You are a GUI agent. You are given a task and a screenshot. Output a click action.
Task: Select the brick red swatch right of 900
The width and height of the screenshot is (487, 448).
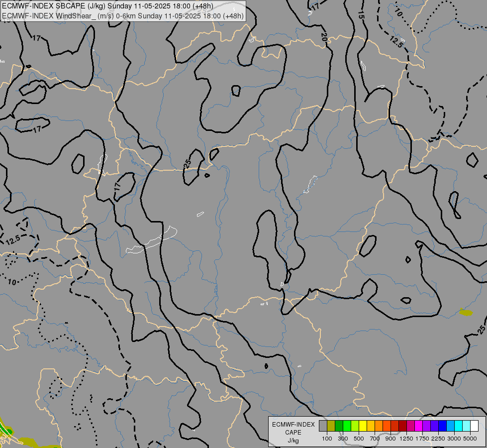point(394,426)
